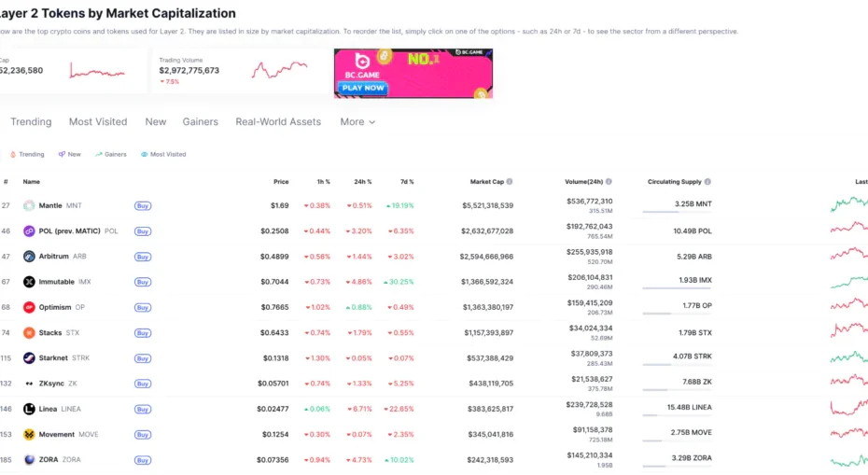The width and height of the screenshot is (868, 475).
Task: Switch to the Real-World Assets tab
Action: pyautogui.click(x=278, y=122)
